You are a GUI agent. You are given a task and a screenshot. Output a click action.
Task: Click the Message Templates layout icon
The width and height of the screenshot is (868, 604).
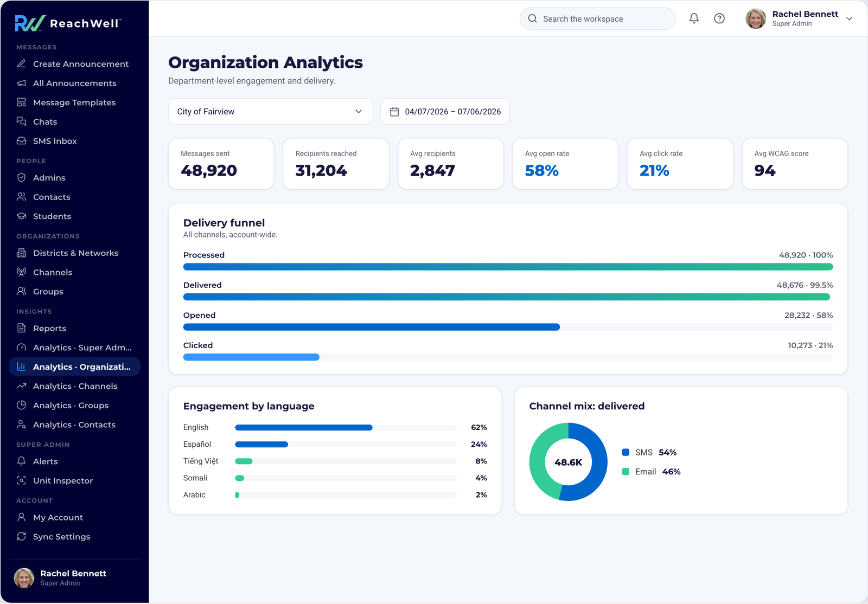coord(22,102)
